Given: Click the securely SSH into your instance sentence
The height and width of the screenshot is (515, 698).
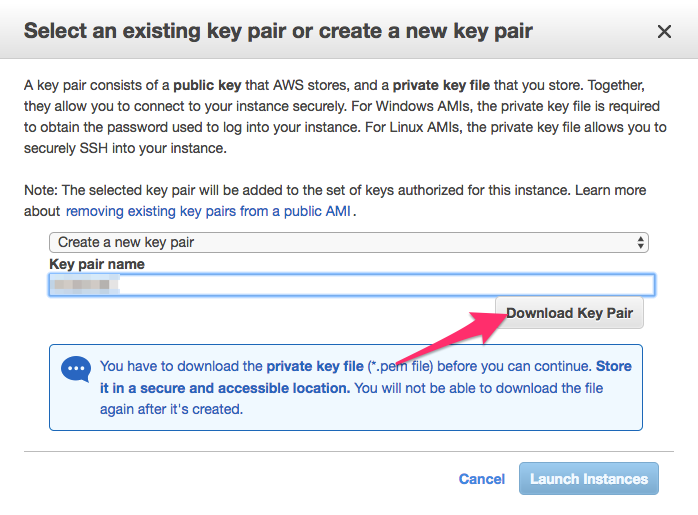Looking at the screenshot, I should click(x=125, y=148).
